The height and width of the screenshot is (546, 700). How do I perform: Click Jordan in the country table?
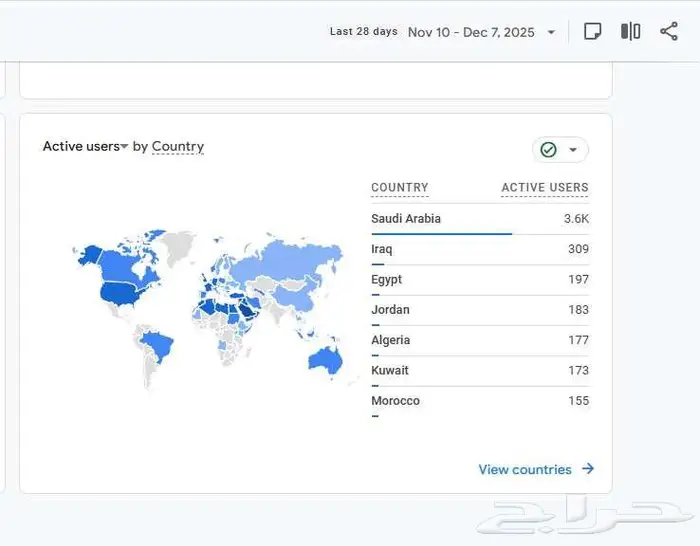click(x=390, y=310)
